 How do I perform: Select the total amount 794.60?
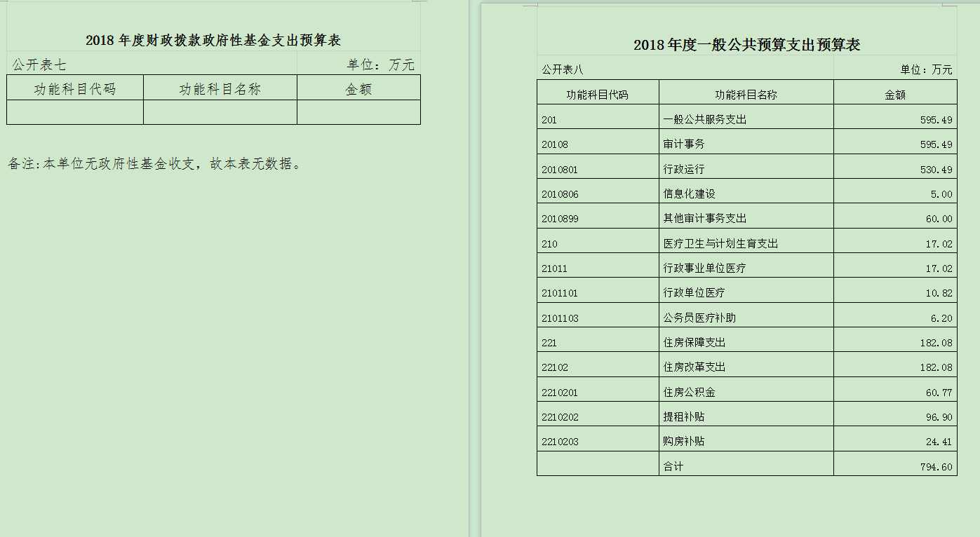(937, 467)
